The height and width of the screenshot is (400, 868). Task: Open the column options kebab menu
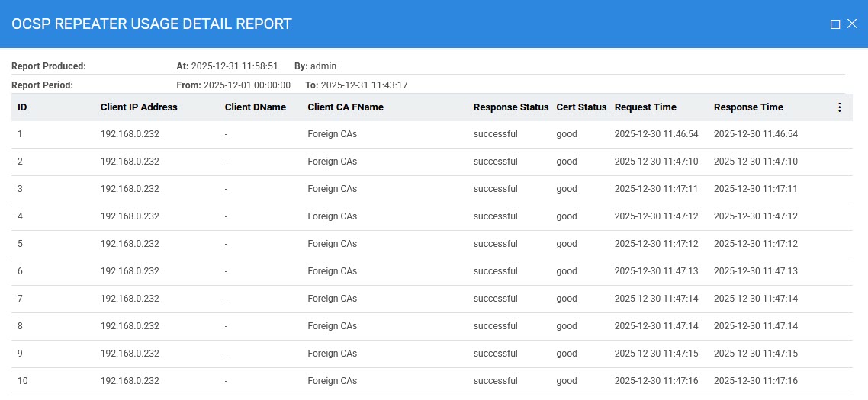[x=839, y=107]
